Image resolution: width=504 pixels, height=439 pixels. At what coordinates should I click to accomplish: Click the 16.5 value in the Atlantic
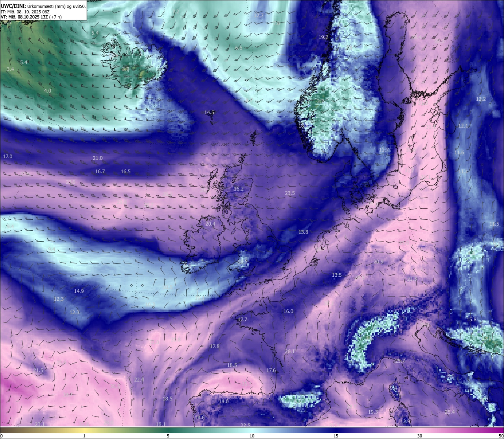pyautogui.click(x=126, y=171)
